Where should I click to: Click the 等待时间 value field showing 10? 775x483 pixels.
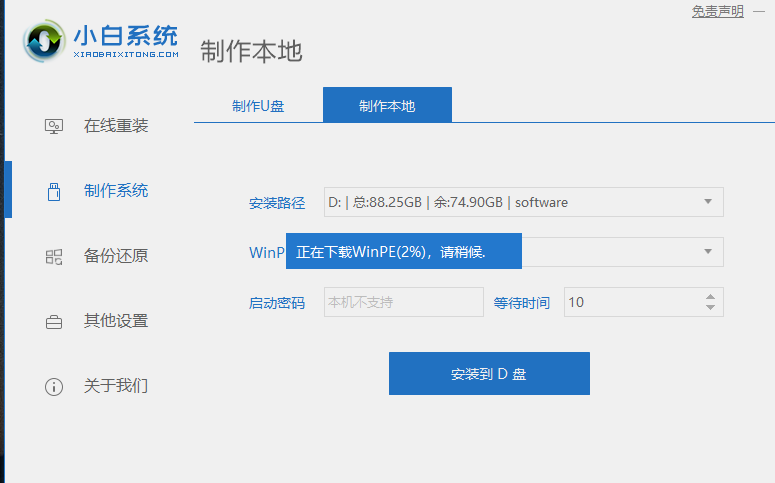click(630, 302)
